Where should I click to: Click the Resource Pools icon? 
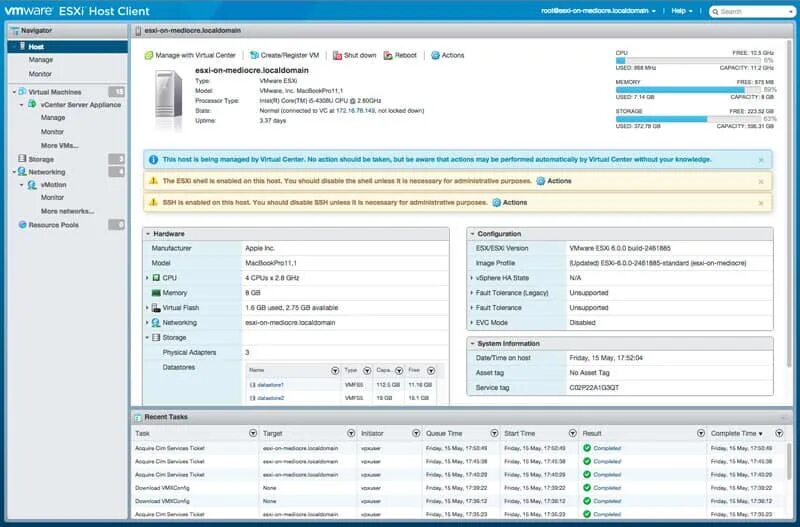22,224
